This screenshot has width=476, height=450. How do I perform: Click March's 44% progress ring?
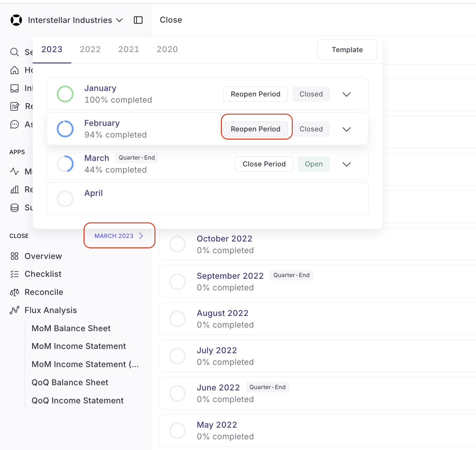[65, 164]
